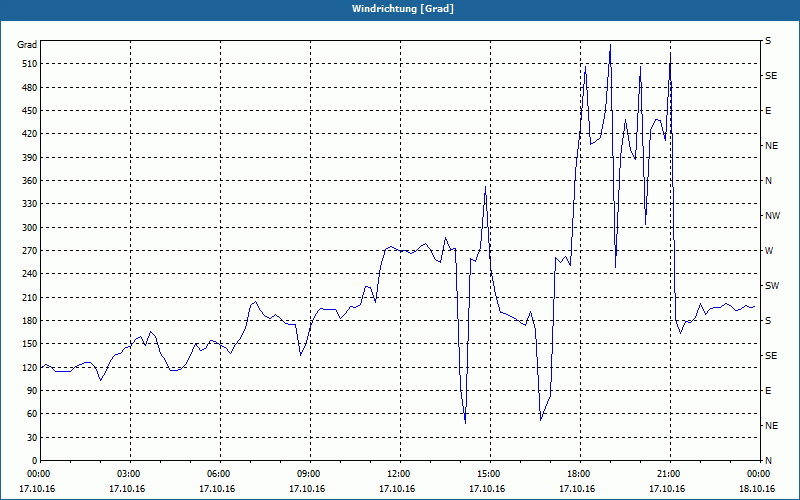Select the 420 y-axis value
The height and width of the screenshot is (500, 800).
(30, 134)
